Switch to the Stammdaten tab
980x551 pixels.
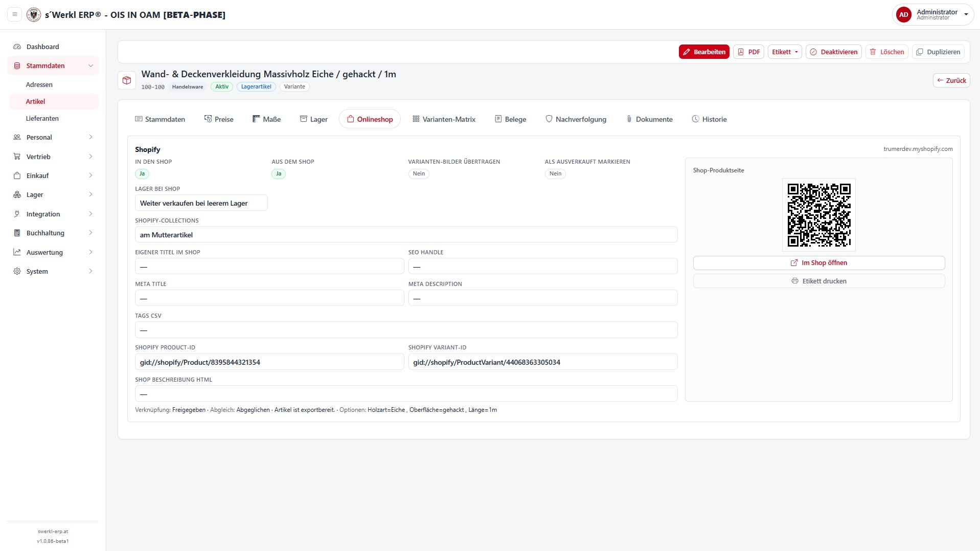pos(160,119)
